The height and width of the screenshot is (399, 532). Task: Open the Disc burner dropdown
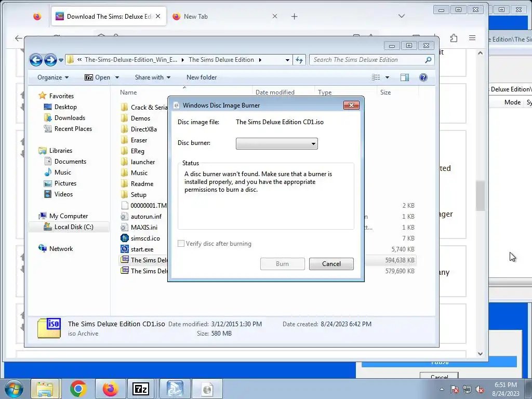coord(276,143)
